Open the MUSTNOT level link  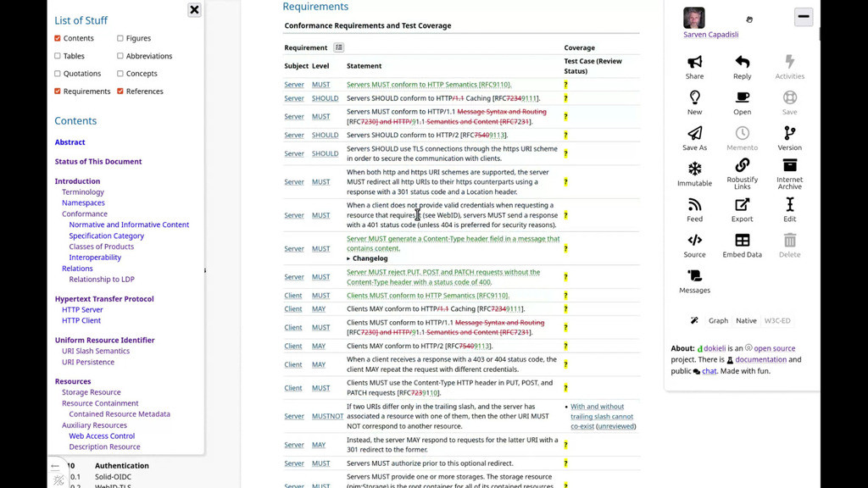click(327, 416)
